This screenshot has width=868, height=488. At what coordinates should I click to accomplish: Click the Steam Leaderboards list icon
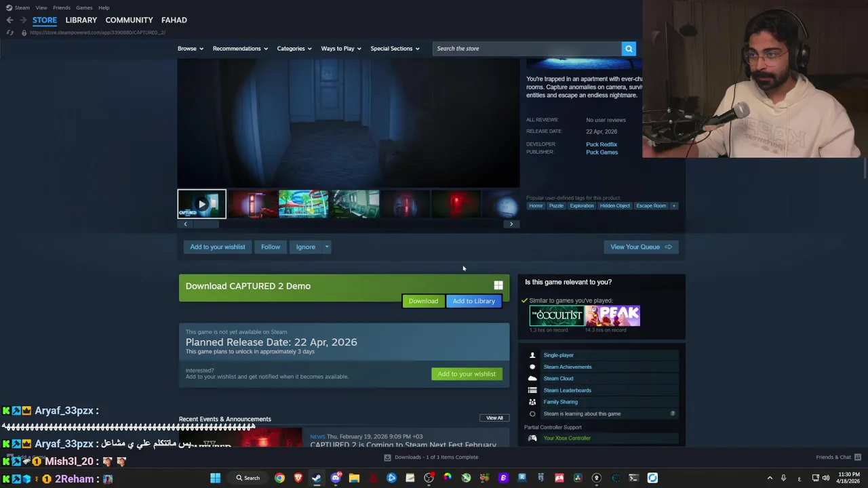point(532,390)
